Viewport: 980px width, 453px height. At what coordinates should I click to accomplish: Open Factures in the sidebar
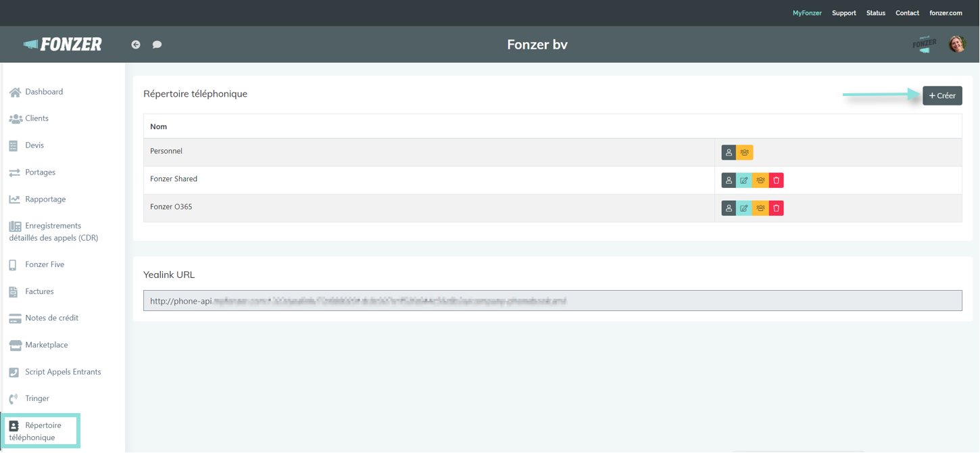point(32,291)
